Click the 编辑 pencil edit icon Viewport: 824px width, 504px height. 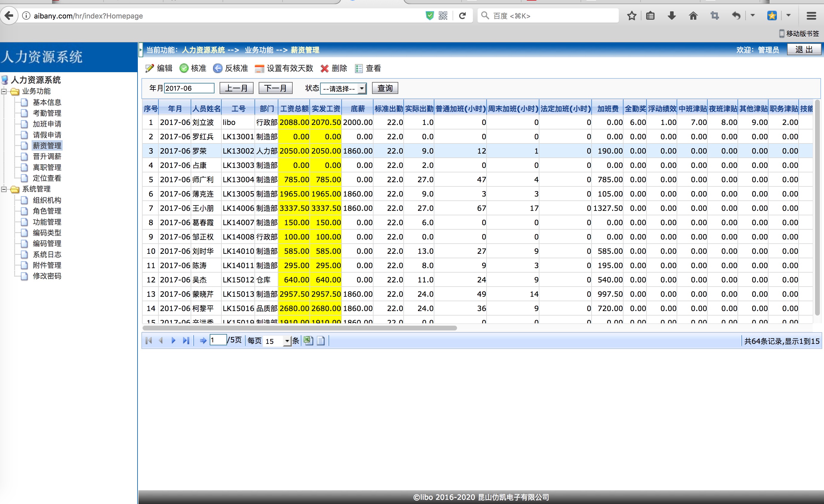point(149,69)
